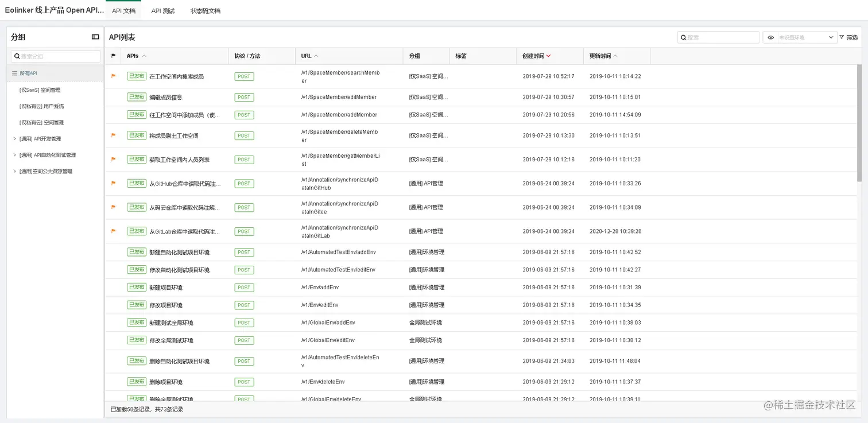Click the vertical scrollbar of API list
Viewport: 868px width, 423px height.
(x=859, y=123)
